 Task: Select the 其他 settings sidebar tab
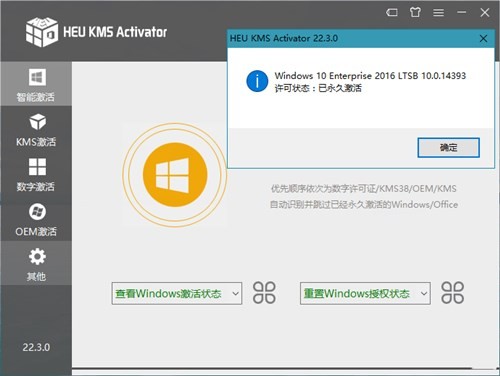point(36,263)
